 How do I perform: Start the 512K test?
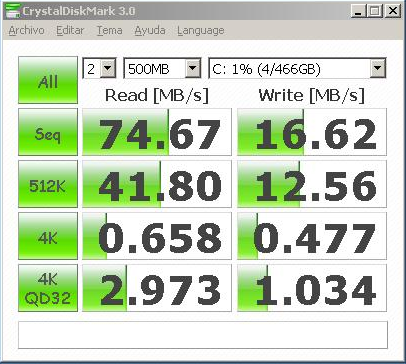[x=48, y=184]
